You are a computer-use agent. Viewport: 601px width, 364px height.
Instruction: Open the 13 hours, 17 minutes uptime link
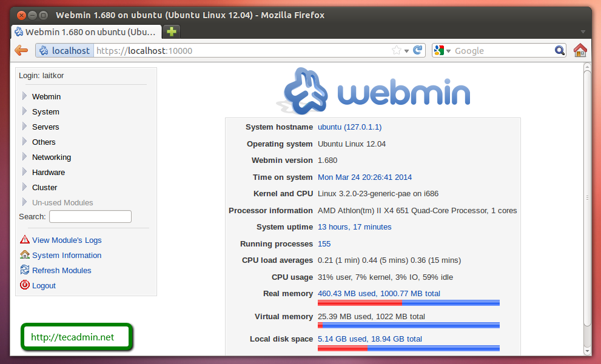355,227
